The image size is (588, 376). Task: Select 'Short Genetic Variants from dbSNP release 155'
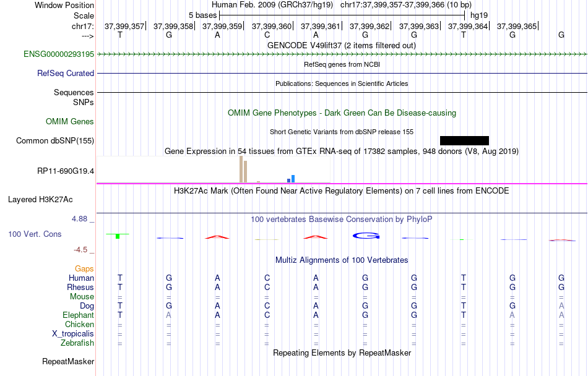pos(342,132)
